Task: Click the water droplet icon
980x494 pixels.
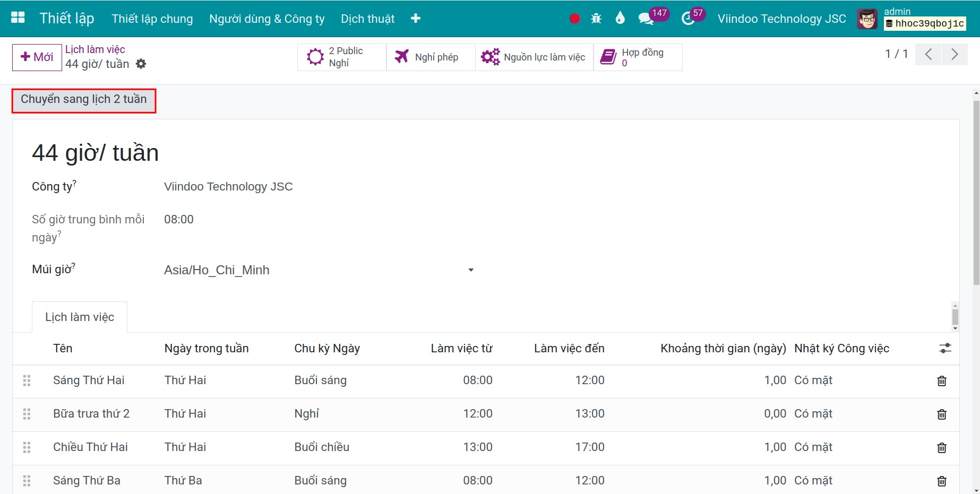Action: coord(620,19)
